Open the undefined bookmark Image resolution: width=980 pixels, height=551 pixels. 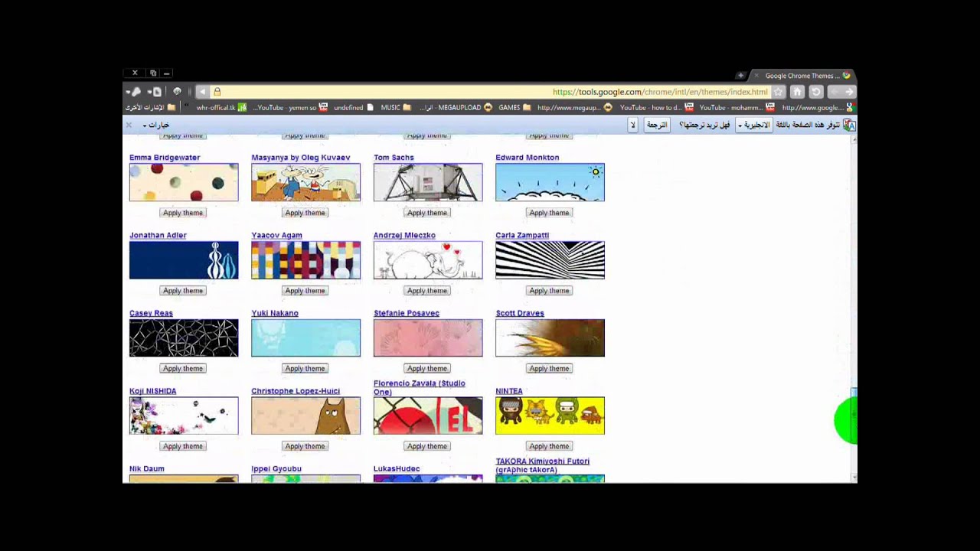pos(354,108)
